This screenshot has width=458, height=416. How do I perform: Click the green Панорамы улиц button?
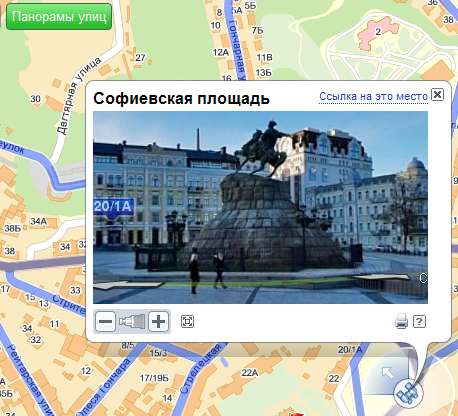[59, 16]
